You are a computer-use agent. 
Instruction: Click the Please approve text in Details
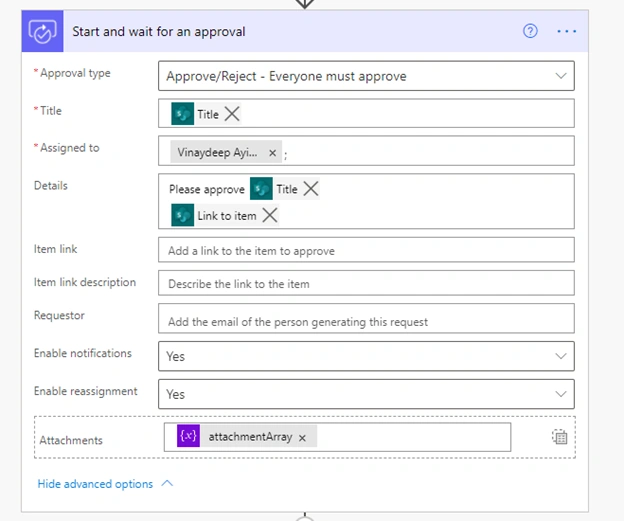point(207,189)
